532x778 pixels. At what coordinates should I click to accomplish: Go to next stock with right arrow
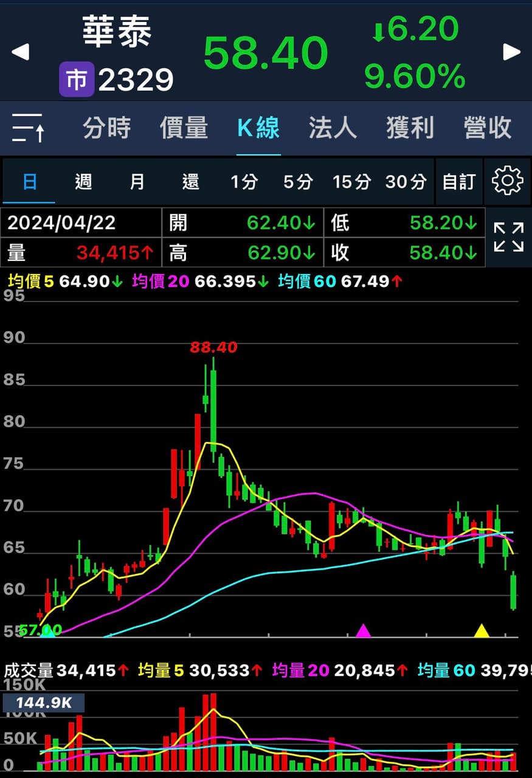click(512, 52)
